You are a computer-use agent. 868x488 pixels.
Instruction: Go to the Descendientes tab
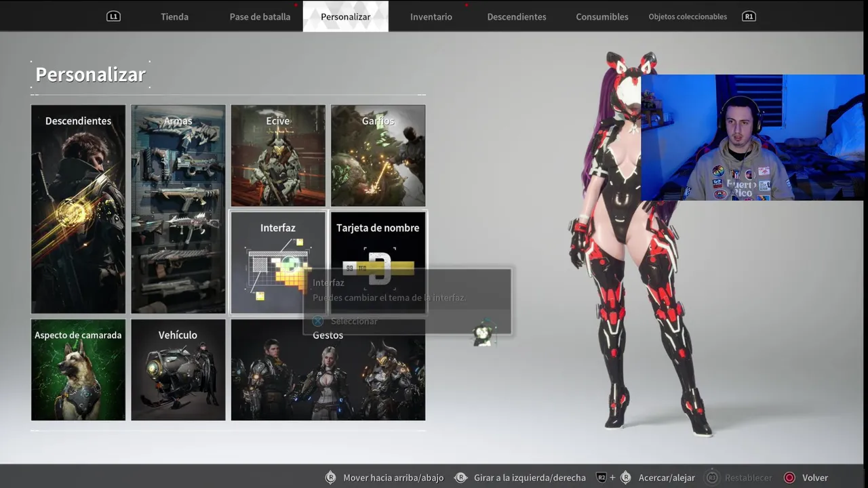coord(517,16)
